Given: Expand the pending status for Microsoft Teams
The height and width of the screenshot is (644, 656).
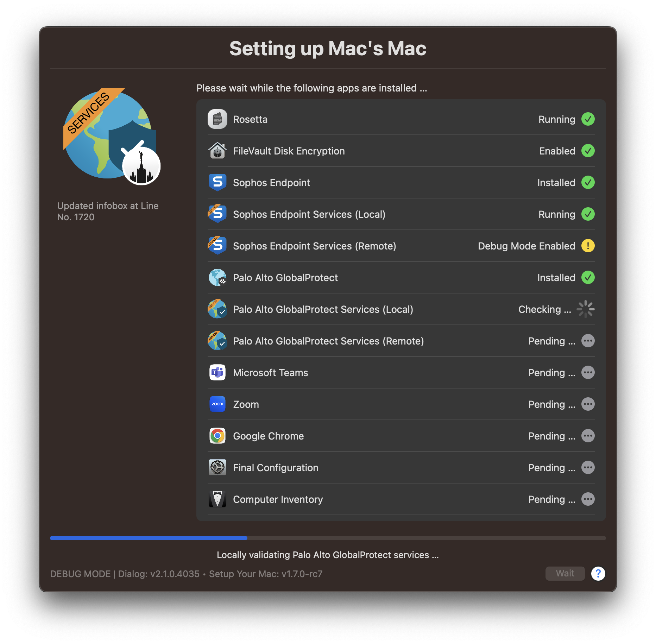Looking at the screenshot, I should pyautogui.click(x=588, y=372).
